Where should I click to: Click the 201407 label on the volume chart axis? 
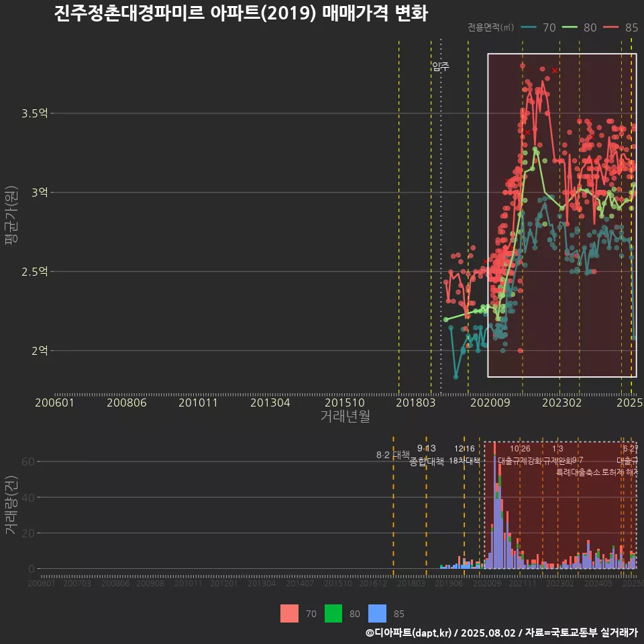pos(300,583)
